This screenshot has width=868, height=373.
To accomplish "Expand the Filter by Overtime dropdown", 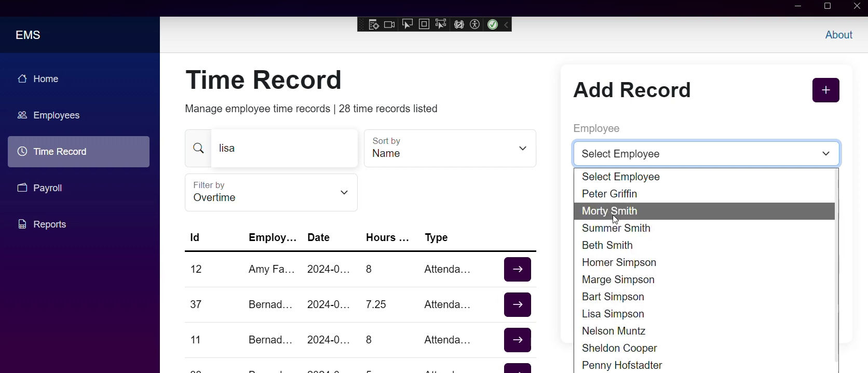I will tap(271, 193).
